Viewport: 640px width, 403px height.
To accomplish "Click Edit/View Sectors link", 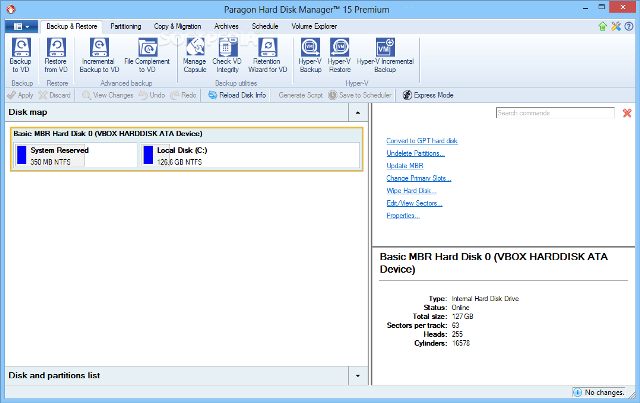I will click(414, 203).
